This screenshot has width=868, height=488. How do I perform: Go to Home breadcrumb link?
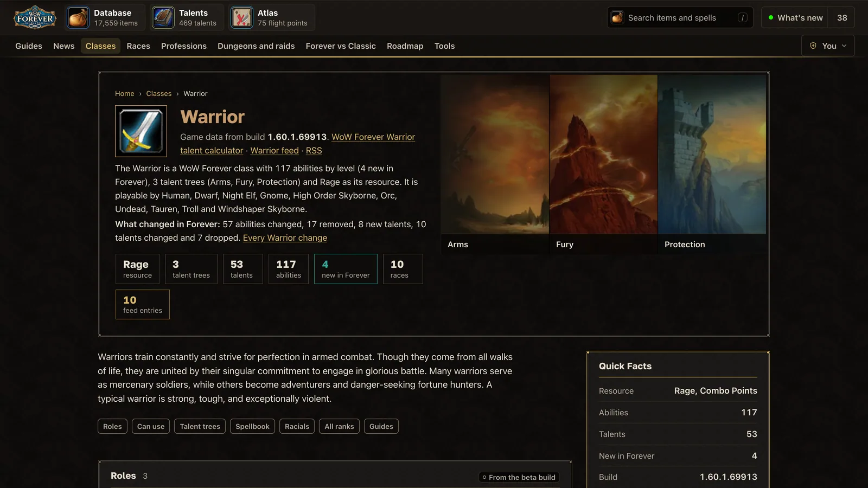[x=124, y=93]
